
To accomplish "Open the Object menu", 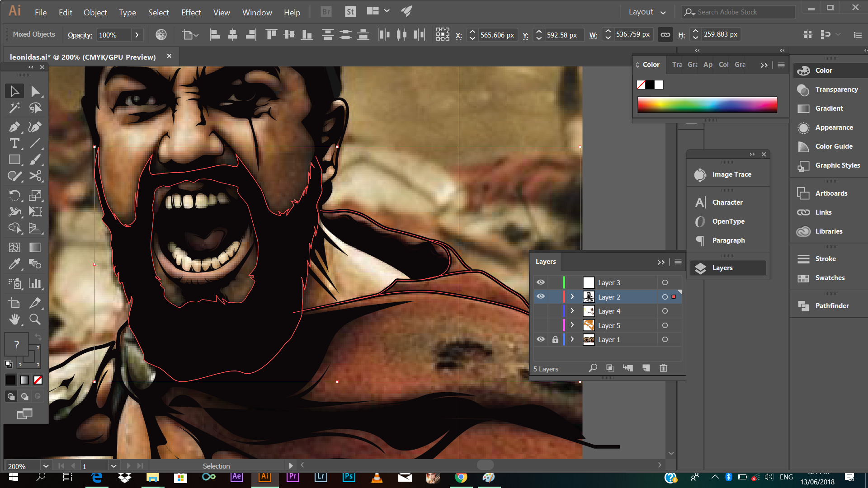I will 95,12.
